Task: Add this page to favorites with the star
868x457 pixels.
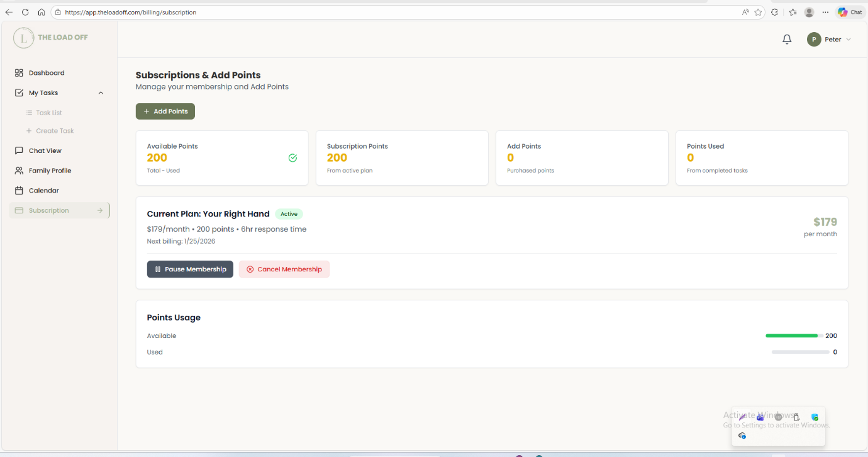Action: (759, 12)
